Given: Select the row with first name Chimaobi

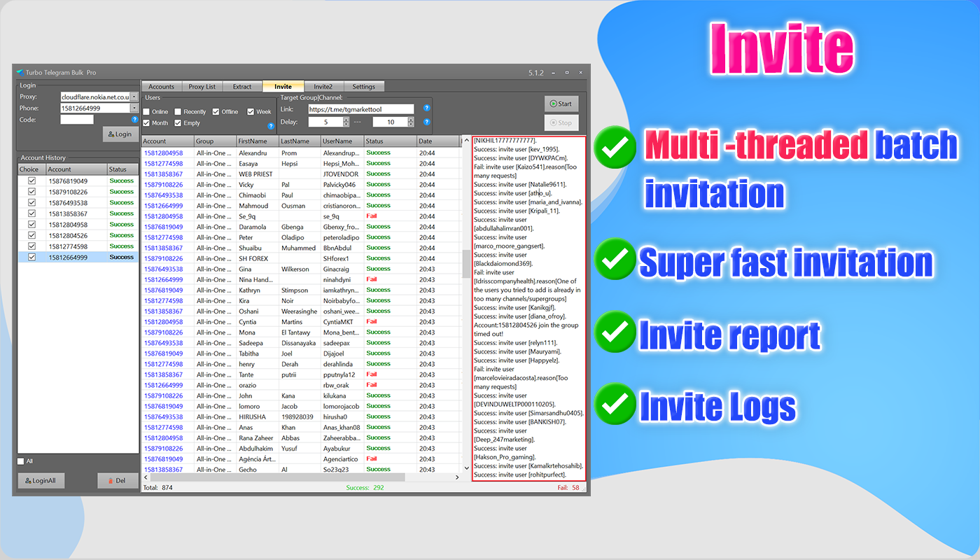Looking at the screenshot, I should [x=301, y=195].
